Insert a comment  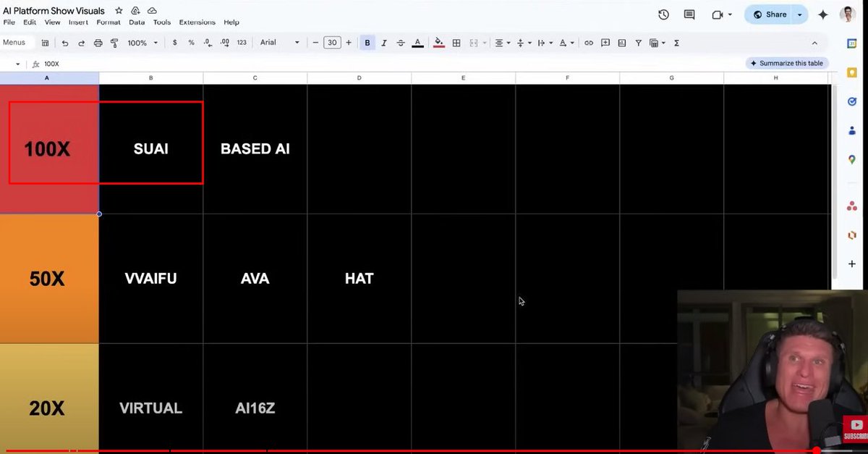(x=605, y=43)
